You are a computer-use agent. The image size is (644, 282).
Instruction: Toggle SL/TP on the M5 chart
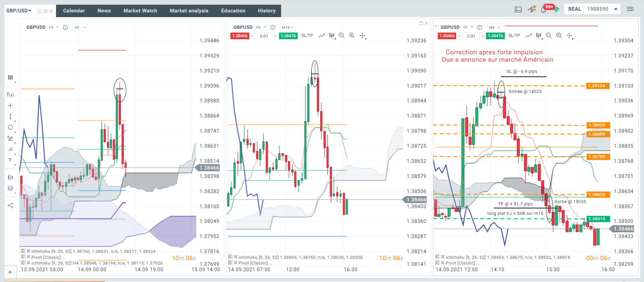(514, 36)
